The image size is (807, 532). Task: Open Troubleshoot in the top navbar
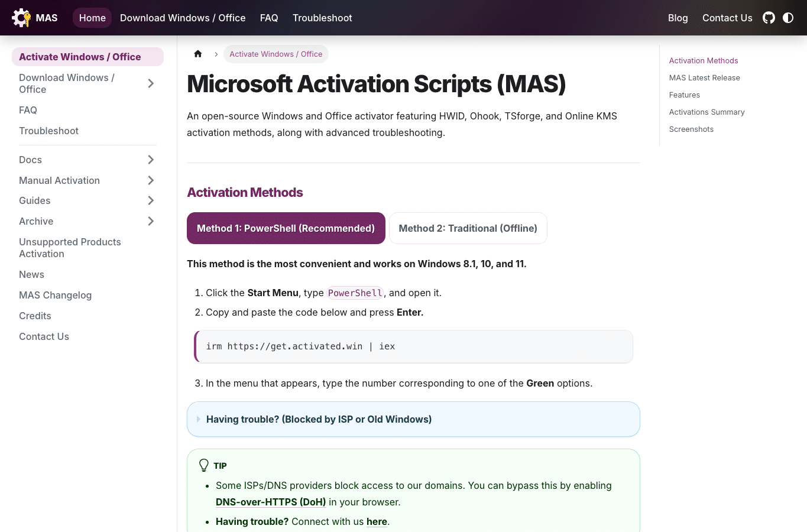click(322, 18)
